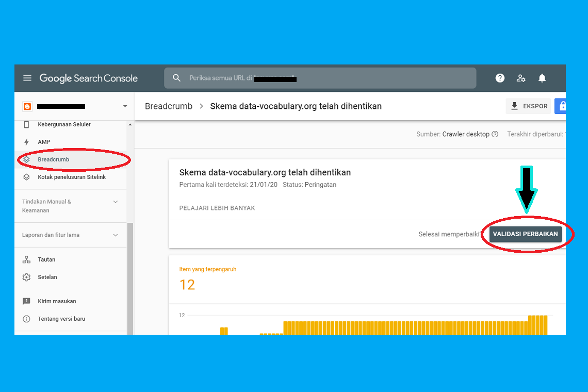Open Kotak penelusuran Sitelink report

pos(71,177)
